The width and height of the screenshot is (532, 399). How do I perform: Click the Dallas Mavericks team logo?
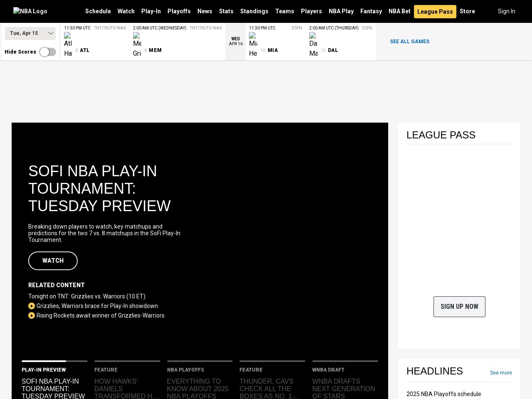(x=313, y=45)
